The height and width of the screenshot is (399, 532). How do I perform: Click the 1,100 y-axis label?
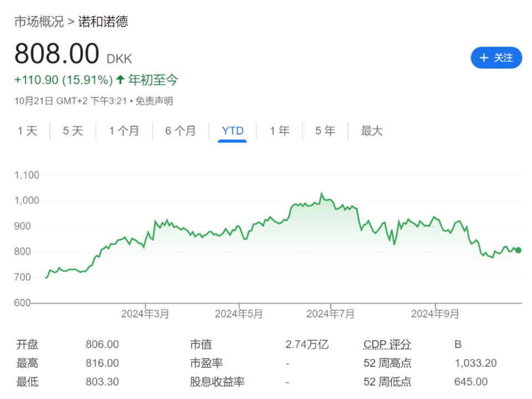point(27,175)
